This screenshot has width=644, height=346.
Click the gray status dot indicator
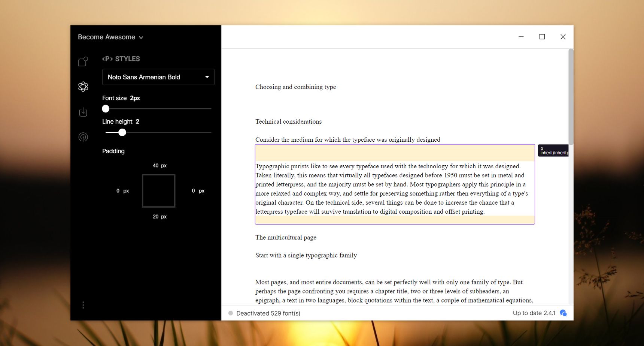[231, 313]
